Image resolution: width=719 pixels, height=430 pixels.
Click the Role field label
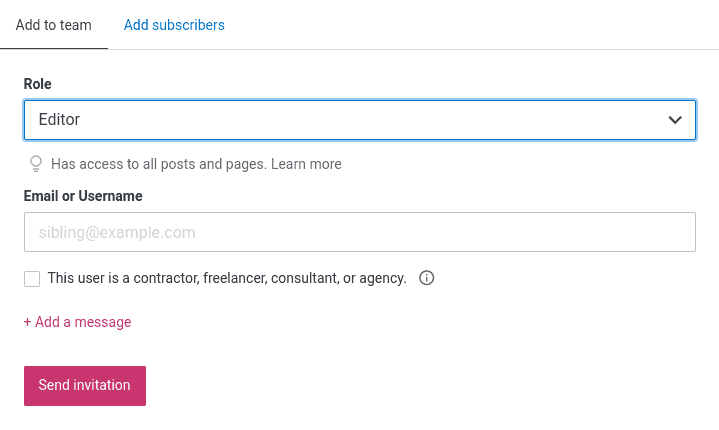(38, 84)
